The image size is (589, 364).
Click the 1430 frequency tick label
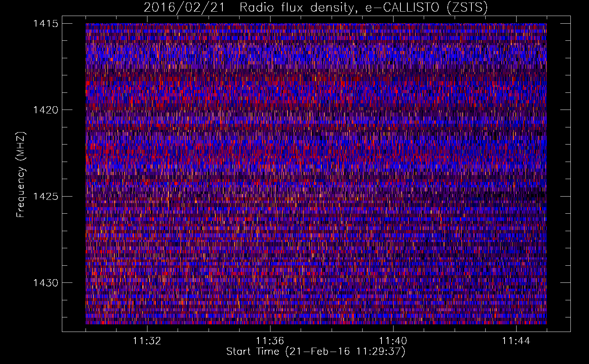pos(46,282)
